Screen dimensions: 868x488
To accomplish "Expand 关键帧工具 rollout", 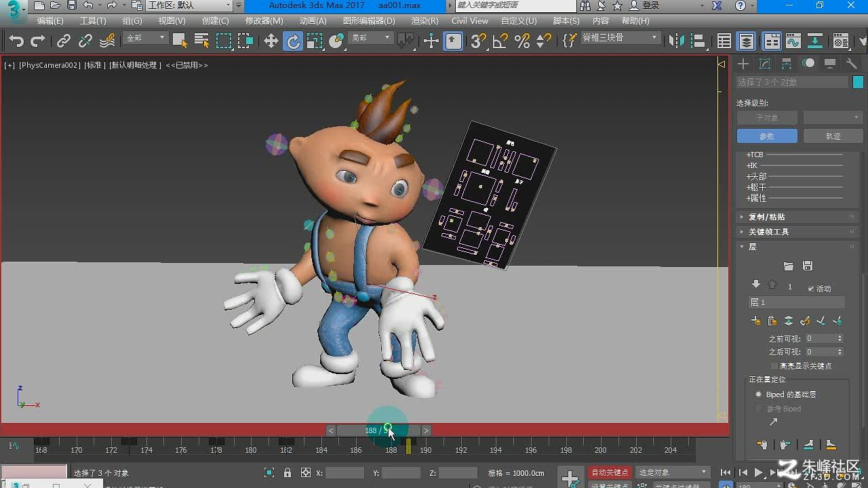I will [797, 232].
